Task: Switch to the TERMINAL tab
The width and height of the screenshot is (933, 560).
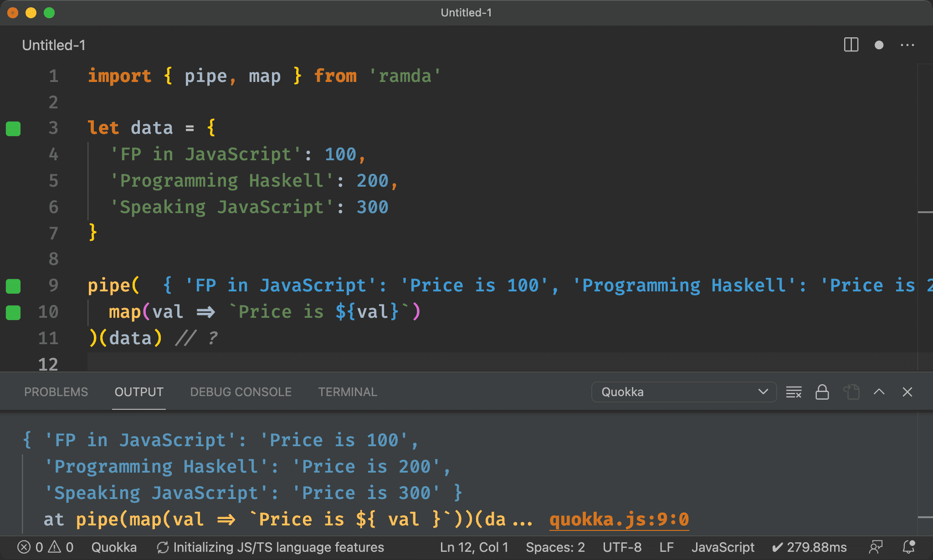Action: point(348,392)
